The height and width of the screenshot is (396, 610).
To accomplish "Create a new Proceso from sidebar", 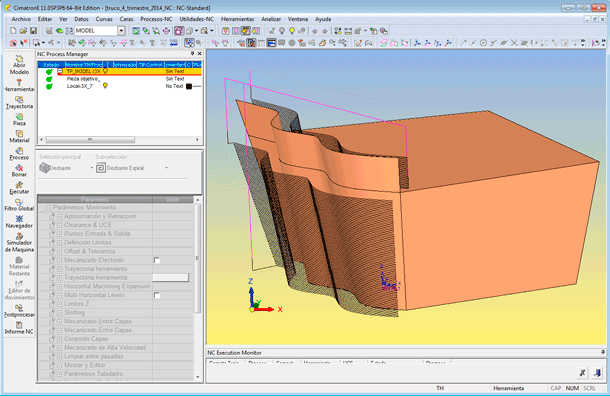I will point(19,154).
